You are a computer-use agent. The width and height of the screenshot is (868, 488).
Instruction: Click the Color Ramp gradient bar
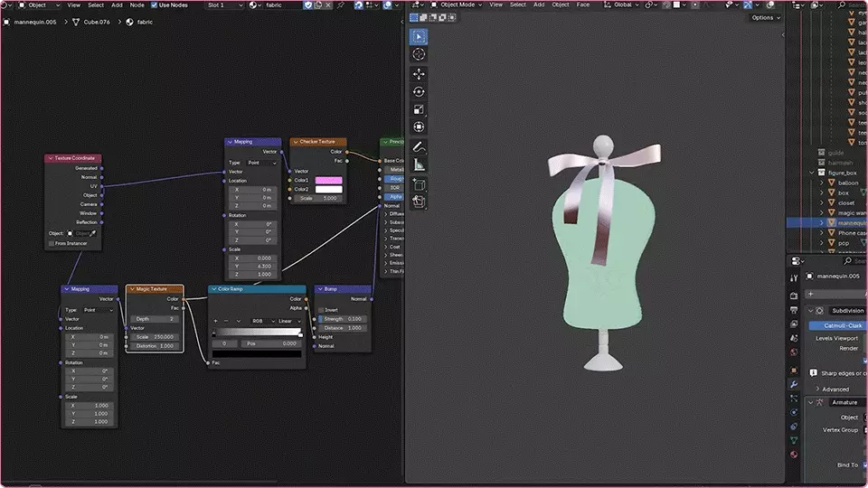click(257, 332)
